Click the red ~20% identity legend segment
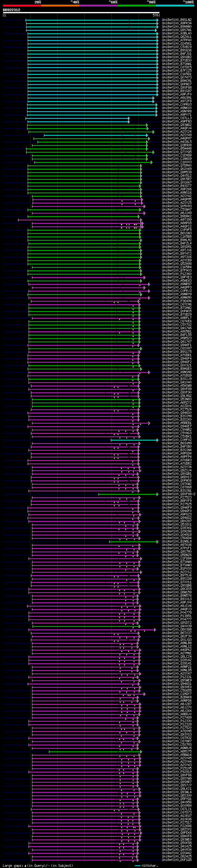The height and width of the screenshot is (868, 197). point(22,6)
